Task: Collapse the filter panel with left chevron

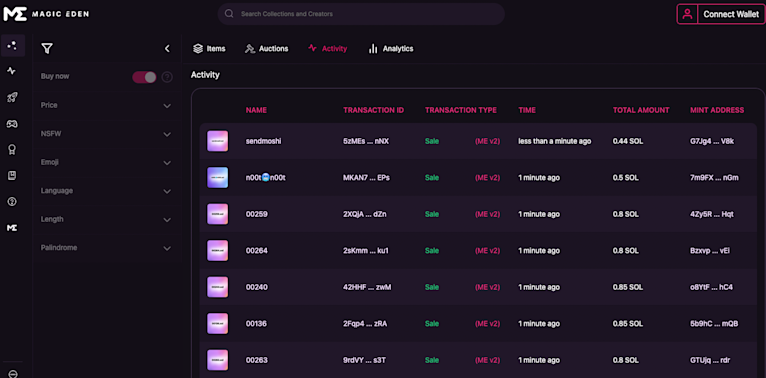Action: point(167,48)
